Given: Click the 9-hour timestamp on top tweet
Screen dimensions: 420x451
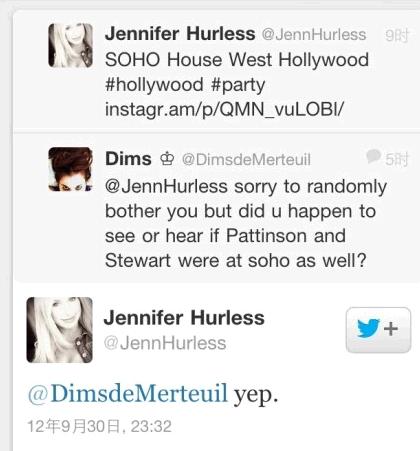Looking at the screenshot, I should pyautogui.click(x=397, y=35).
